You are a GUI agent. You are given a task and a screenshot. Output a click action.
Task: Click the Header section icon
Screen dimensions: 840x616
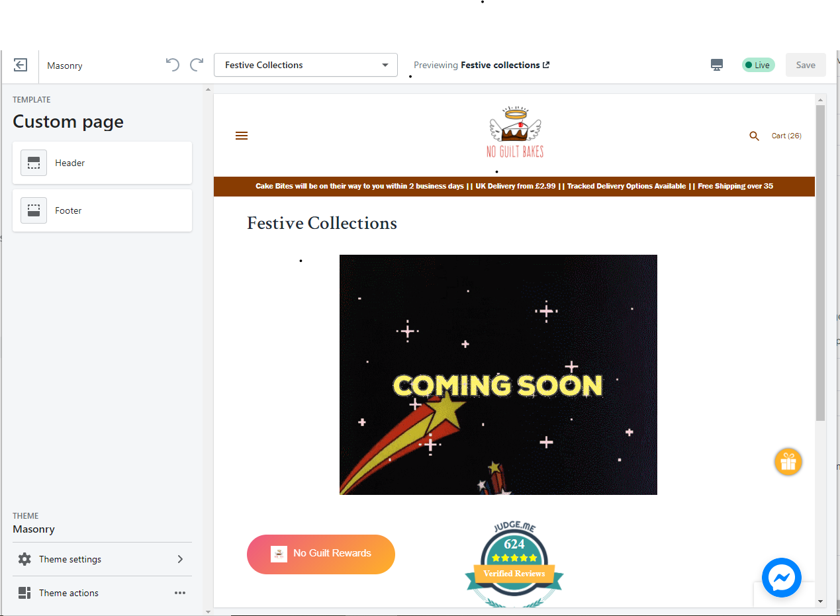(x=34, y=163)
